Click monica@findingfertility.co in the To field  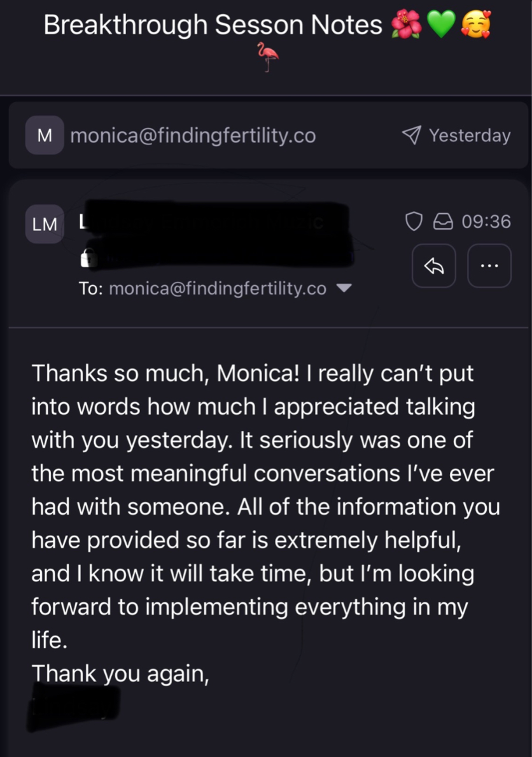218,289
